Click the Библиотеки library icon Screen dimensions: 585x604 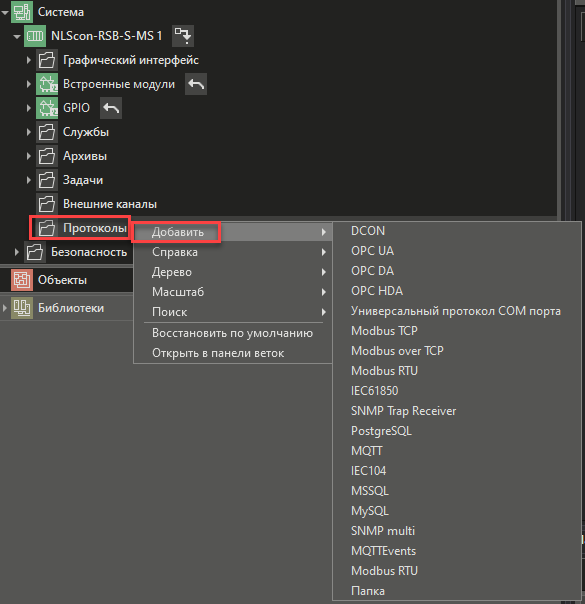click(x=22, y=308)
